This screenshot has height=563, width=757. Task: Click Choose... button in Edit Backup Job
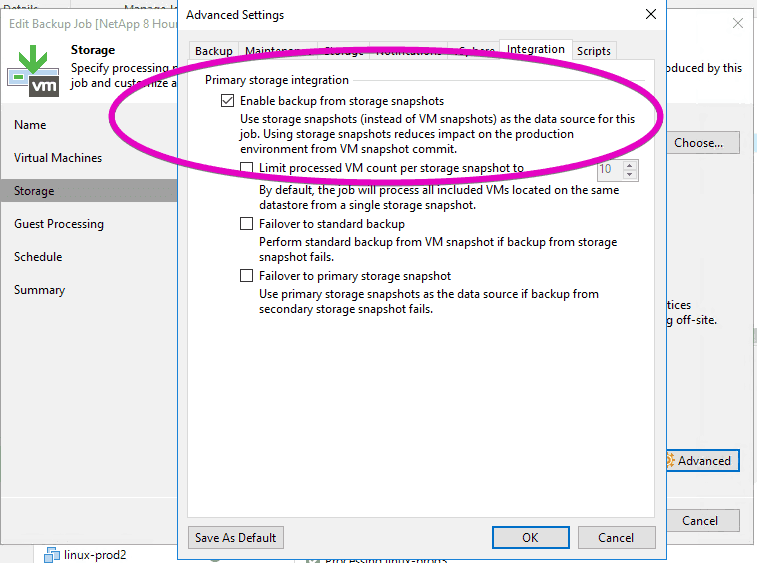point(703,142)
